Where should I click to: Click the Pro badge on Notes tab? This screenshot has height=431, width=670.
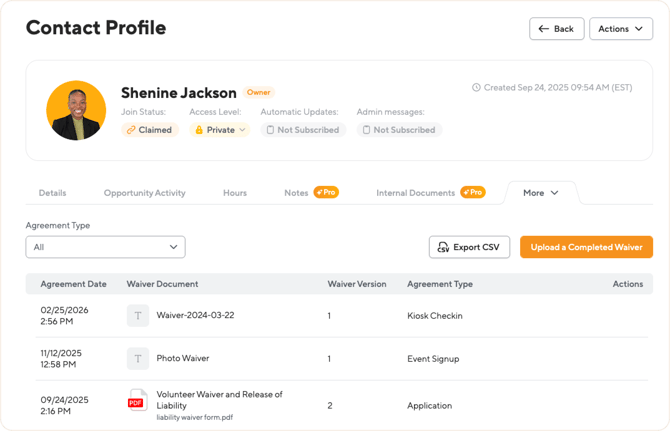tap(326, 192)
